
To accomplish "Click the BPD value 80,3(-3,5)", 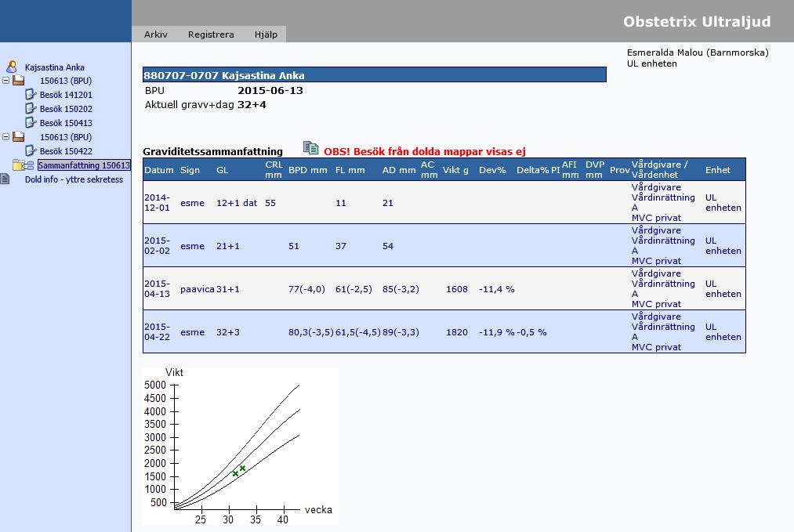I will tap(311, 332).
